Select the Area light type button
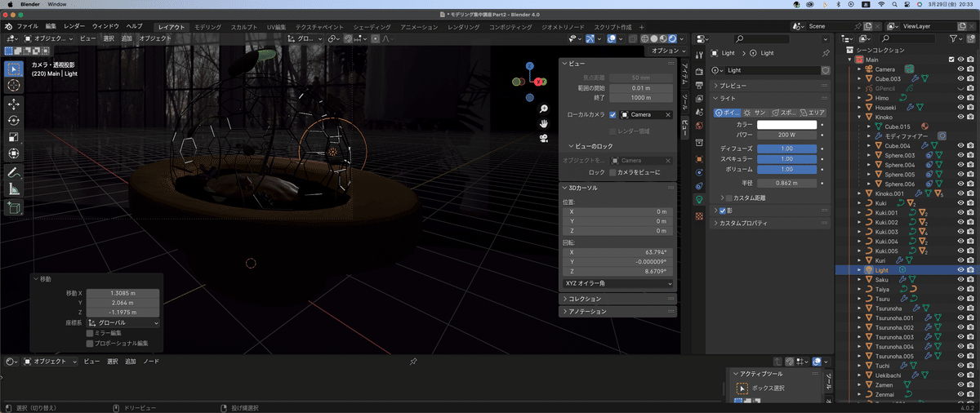The height and width of the screenshot is (413, 980). (x=813, y=112)
